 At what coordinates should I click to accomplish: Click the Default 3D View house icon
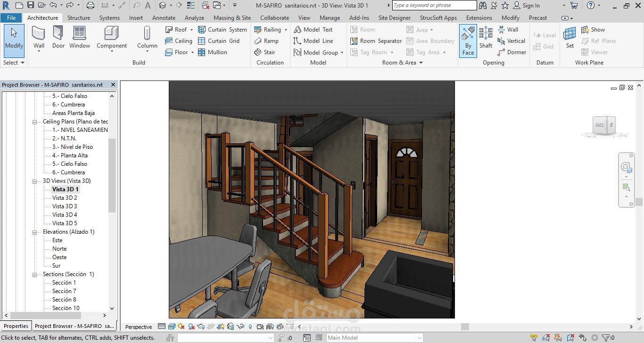pyautogui.click(x=162, y=6)
